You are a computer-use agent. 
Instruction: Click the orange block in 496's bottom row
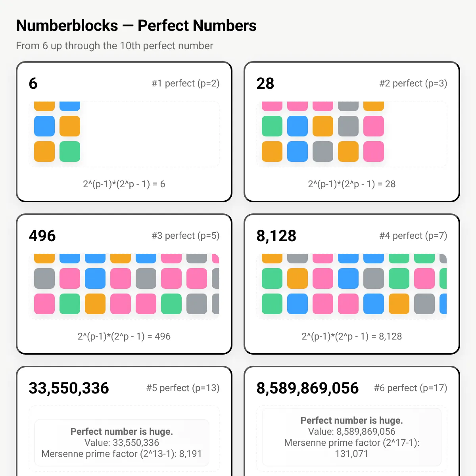click(95, 304)
